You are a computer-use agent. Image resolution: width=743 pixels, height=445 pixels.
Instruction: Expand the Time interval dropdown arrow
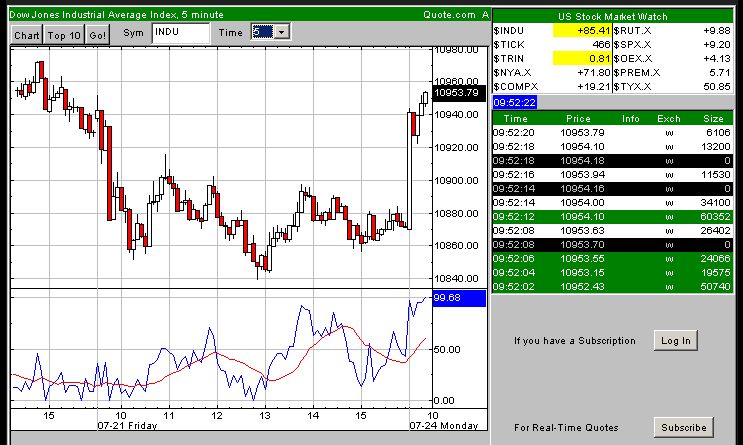281,32
